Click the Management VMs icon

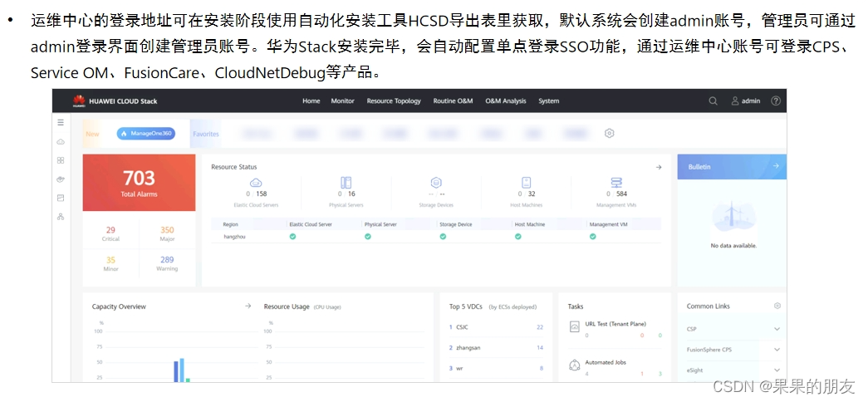pos(616,183)
